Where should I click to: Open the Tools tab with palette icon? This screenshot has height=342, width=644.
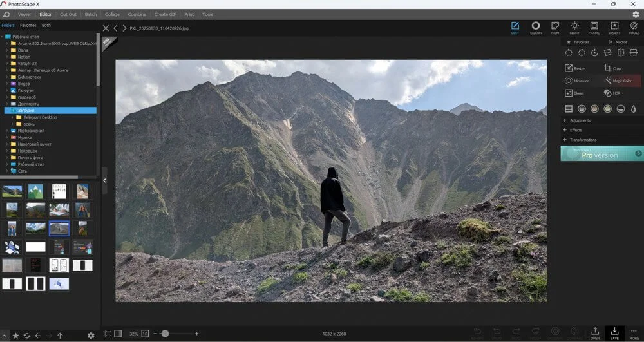click(x=634, y=28)
